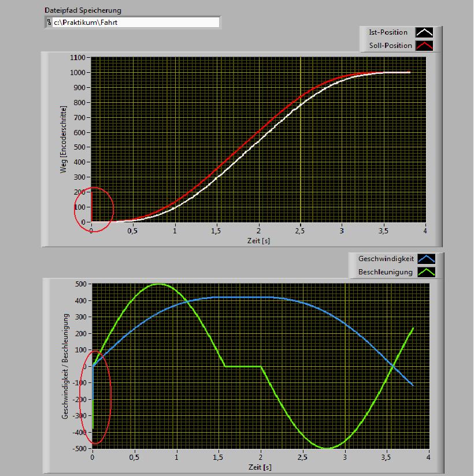474x476 pixels.
Task: Open the Soll-Position plot style swatch
Action: coord(424,46)
